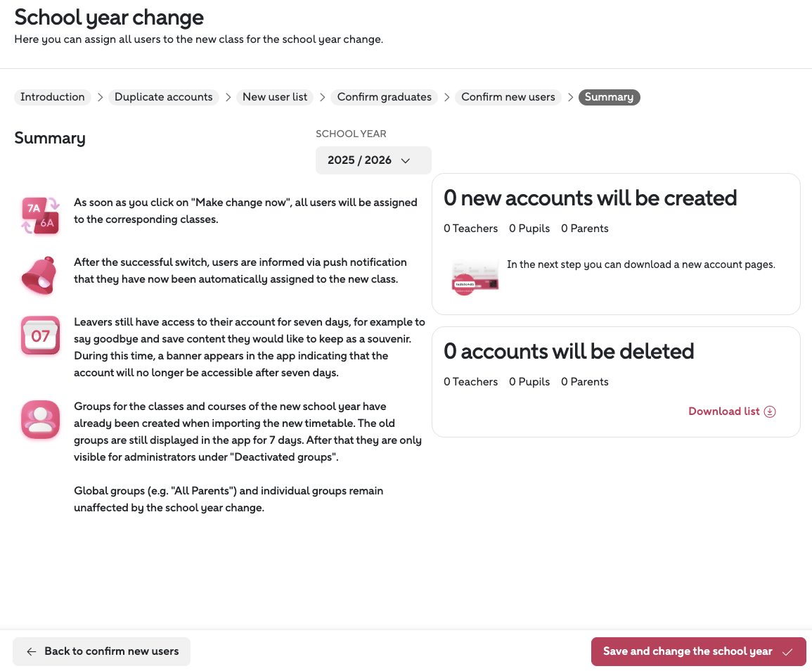The image size is (812, 671).
Task: Click the download arrow circle icon
Action: (x=770, y=411)
